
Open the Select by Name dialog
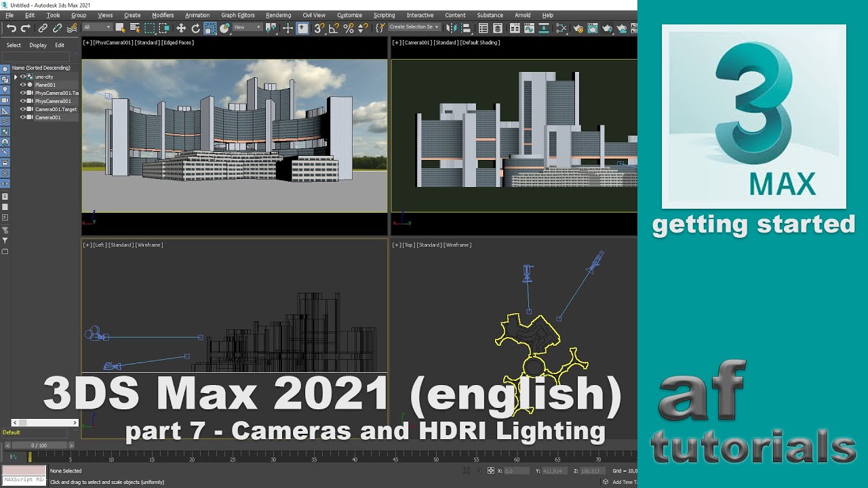tap(135, 28)
